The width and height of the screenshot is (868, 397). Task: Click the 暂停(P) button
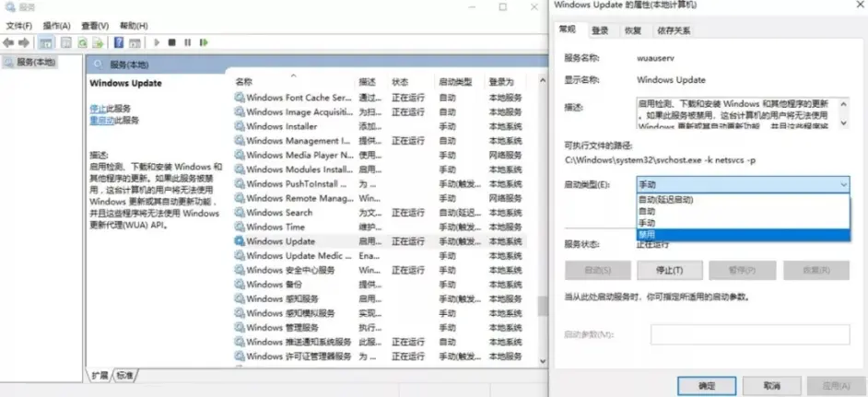[x=743, y=270]
